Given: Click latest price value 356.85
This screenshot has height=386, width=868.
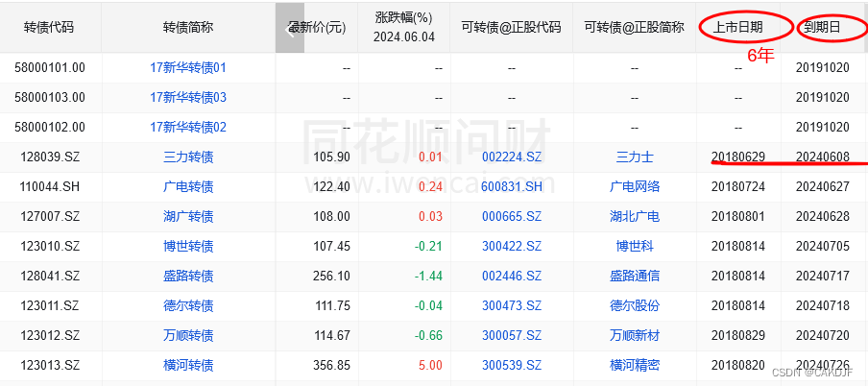Looking at the screenshot, I should pyautogui.click(x=331, y=366).
